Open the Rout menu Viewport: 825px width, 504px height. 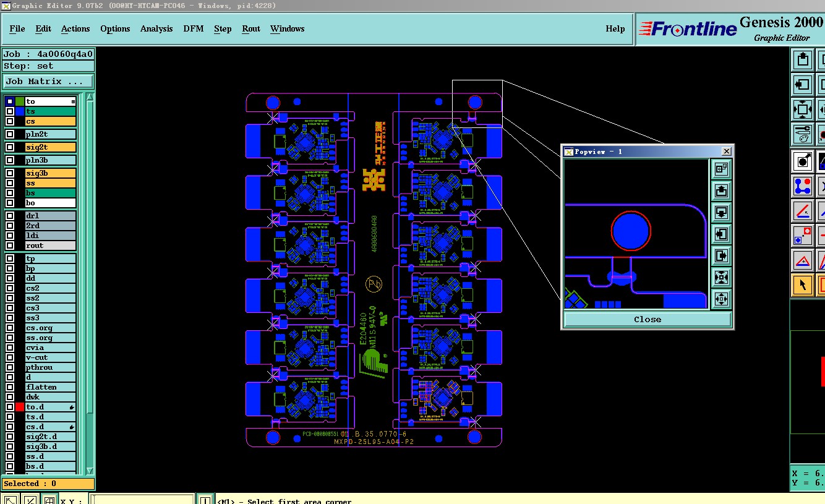tap(251, 29)
